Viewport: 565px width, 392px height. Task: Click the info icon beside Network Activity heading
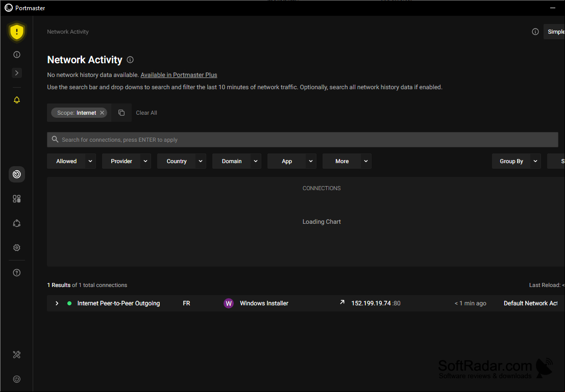[130, 60]
